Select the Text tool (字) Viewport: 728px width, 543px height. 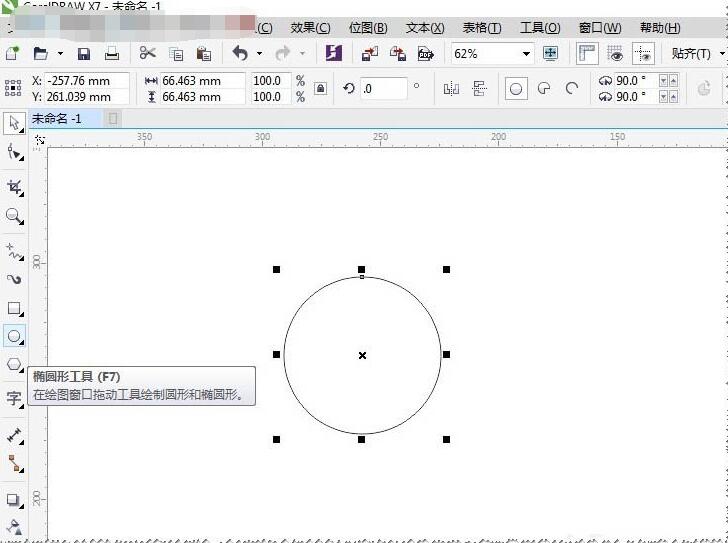click(x=14, y=399)
